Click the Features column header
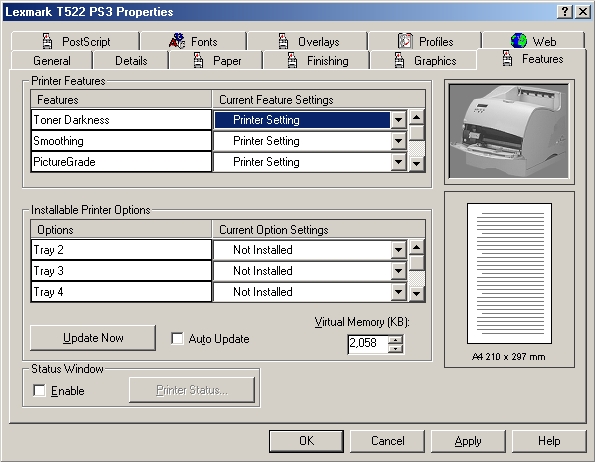 click(121, 100)
